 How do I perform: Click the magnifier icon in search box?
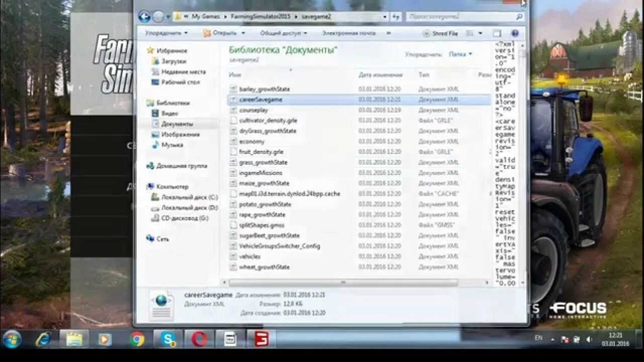(x=519, y=17)
